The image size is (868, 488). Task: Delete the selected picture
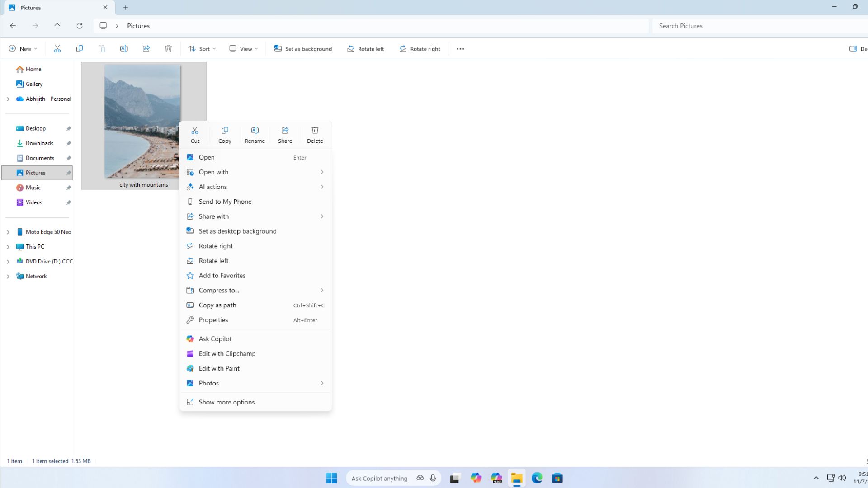point(315,134)
